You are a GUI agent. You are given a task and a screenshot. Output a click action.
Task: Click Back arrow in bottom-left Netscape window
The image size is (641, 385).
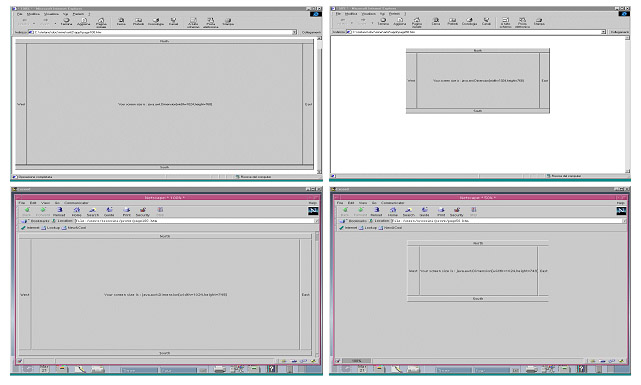click(x=27, y=211)
